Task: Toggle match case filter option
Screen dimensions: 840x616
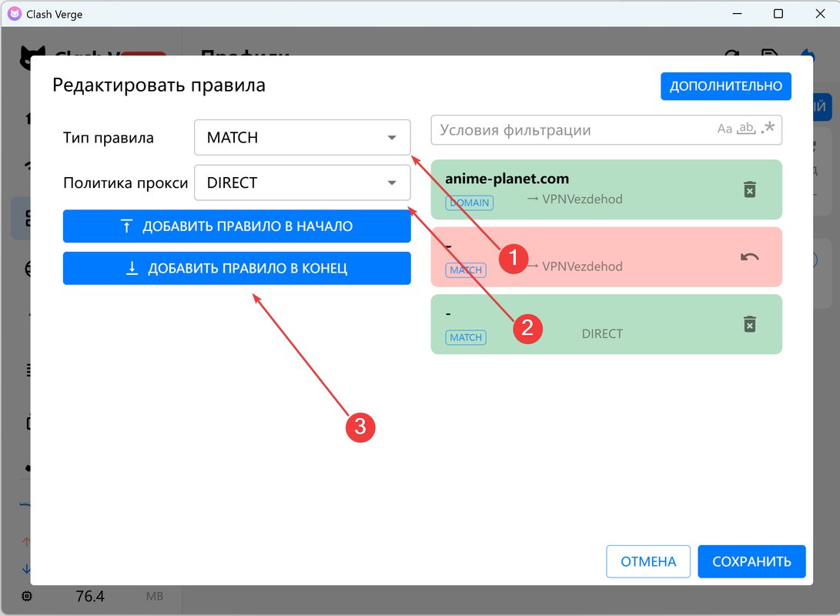Action: coord(725,129)
